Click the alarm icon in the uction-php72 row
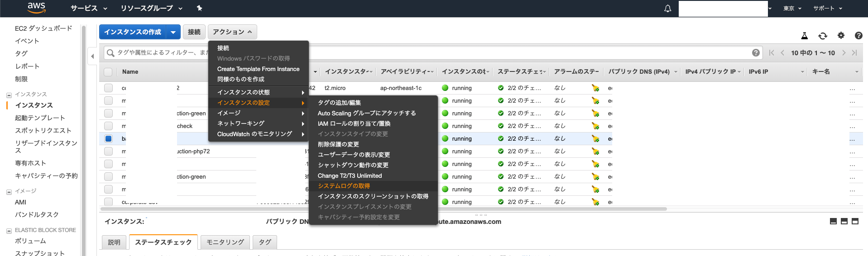 595,151
